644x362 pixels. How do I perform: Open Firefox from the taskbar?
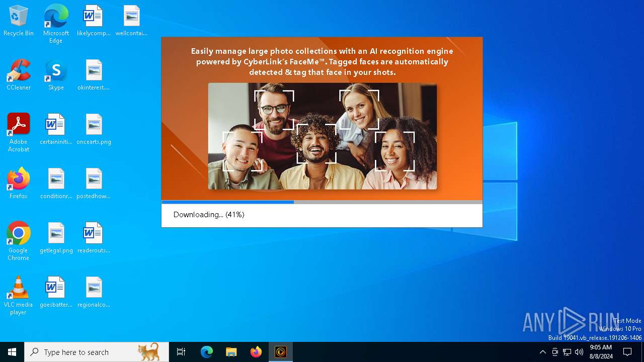coord(256,352)
